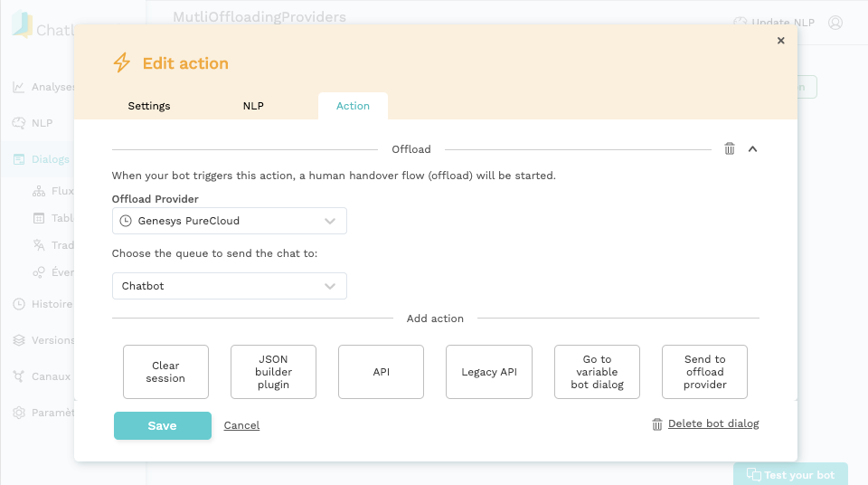Open Canaux channels icon in sidebar
This screenshot has height=485, width=868.
(x=19, y=376)
